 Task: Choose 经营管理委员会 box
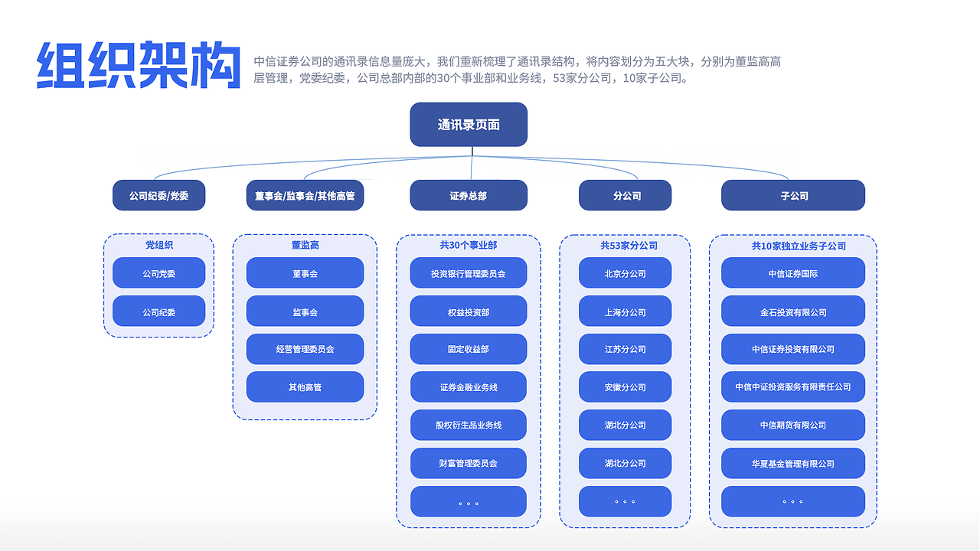pyautogui.click(x=305, y=349)
